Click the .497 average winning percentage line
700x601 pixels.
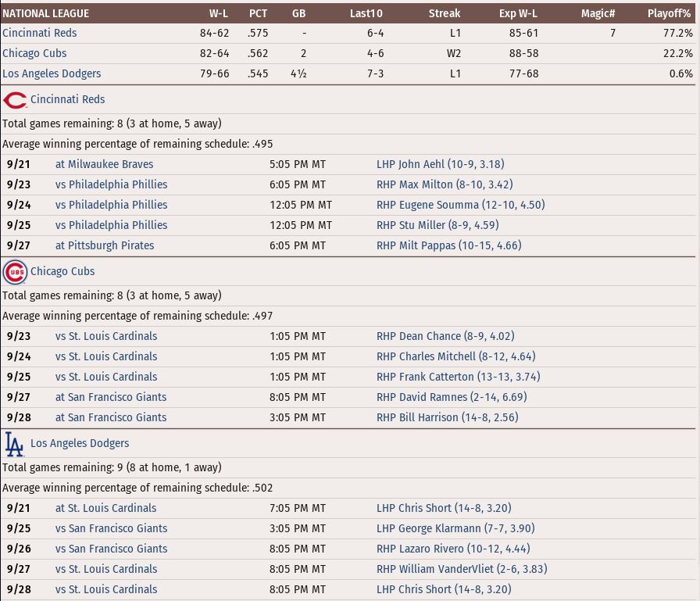[x=137, y=316]
